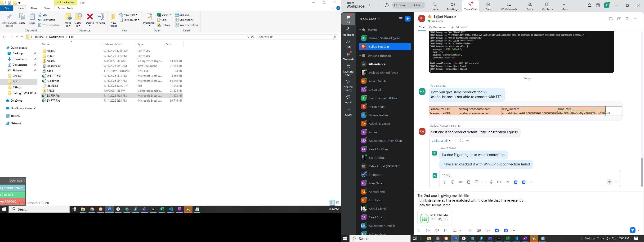Click emoji icon in main message composer
Image resolution: width=644 pixels, height=242 pixels.
click(x=428, y=230)
